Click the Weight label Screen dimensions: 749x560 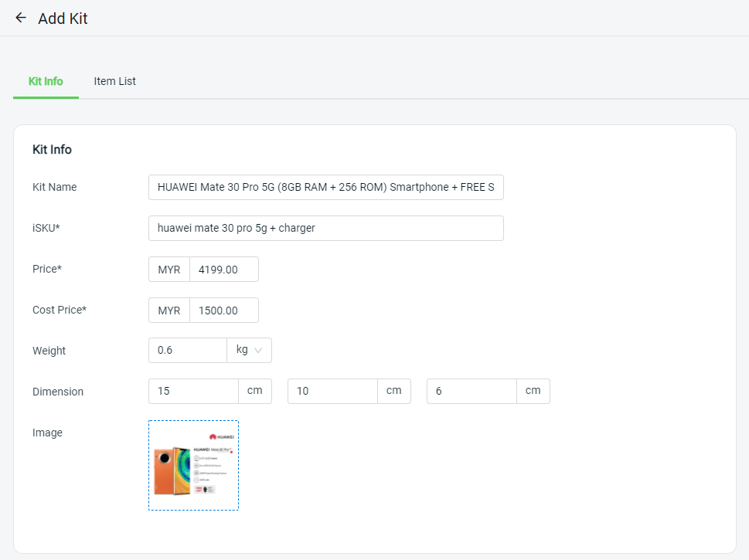click(49, 351)
